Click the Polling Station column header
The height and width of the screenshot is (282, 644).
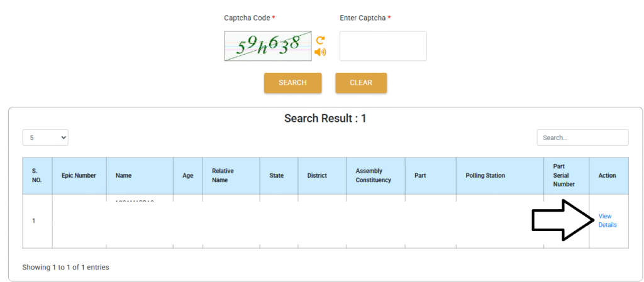point(485,176)
